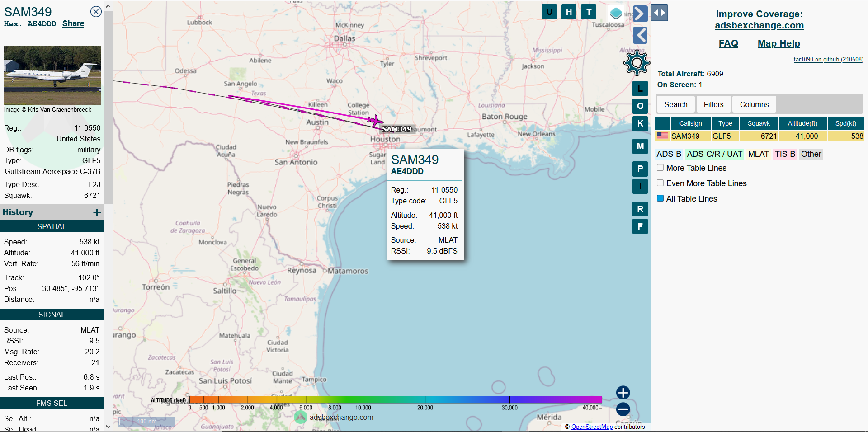Zoom out with the minus button
The image size is (868, 432).
coord(623,409)
